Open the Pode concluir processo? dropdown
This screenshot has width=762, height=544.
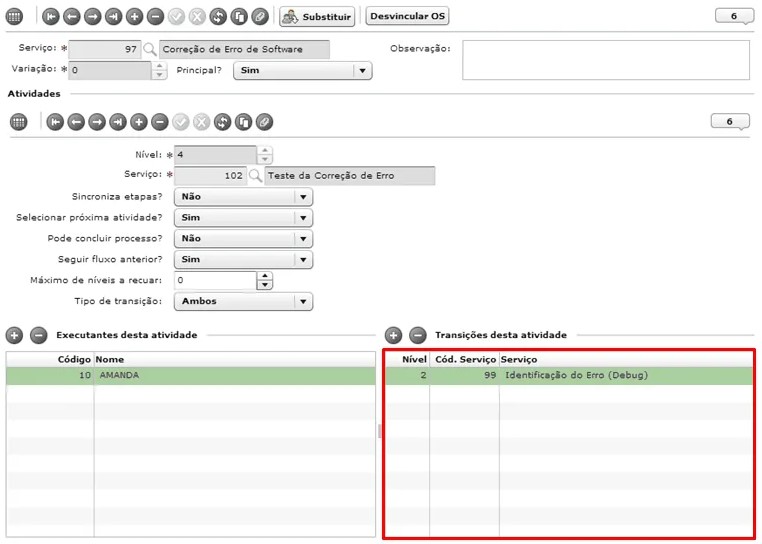click(x=243, y=239)
